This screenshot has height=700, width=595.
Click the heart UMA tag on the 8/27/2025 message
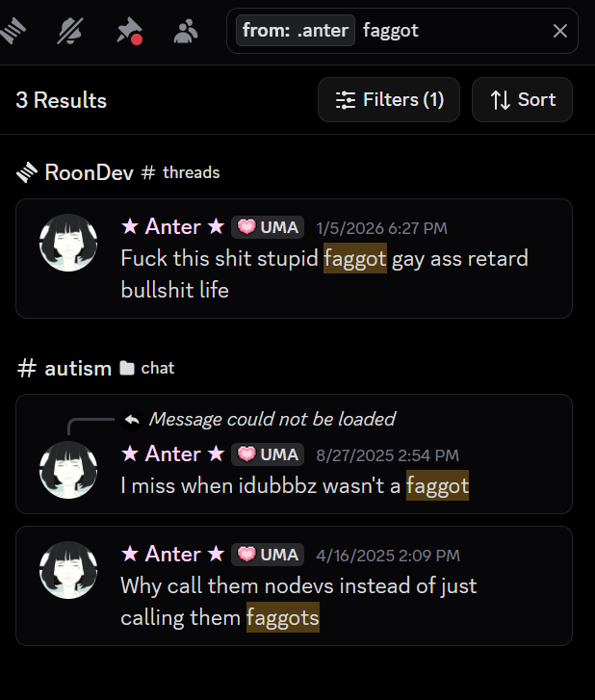(x=268, y=454)
